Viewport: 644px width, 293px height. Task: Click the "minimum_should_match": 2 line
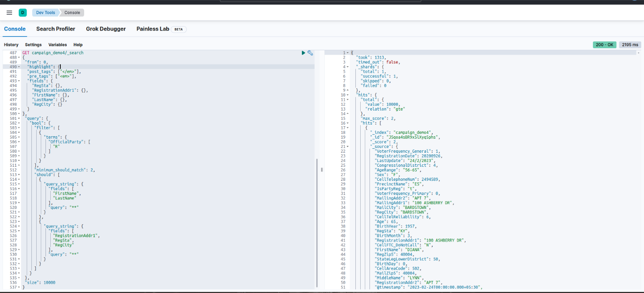click(x=65, y=170)
